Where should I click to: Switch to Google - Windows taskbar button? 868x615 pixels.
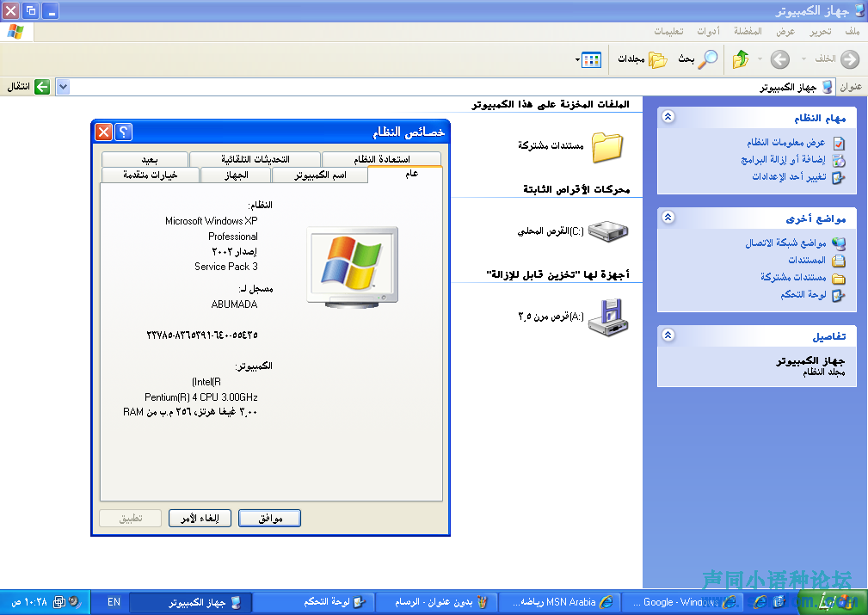click(x=683, y=602)
